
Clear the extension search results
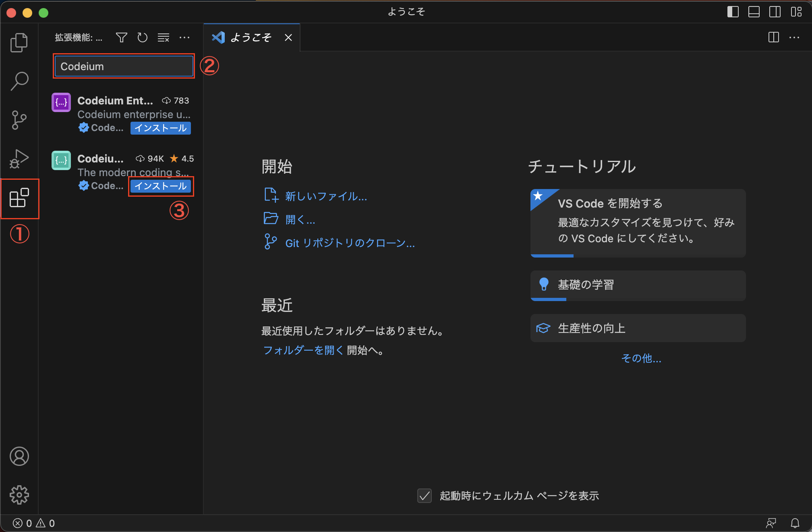[x=163, y=37]
